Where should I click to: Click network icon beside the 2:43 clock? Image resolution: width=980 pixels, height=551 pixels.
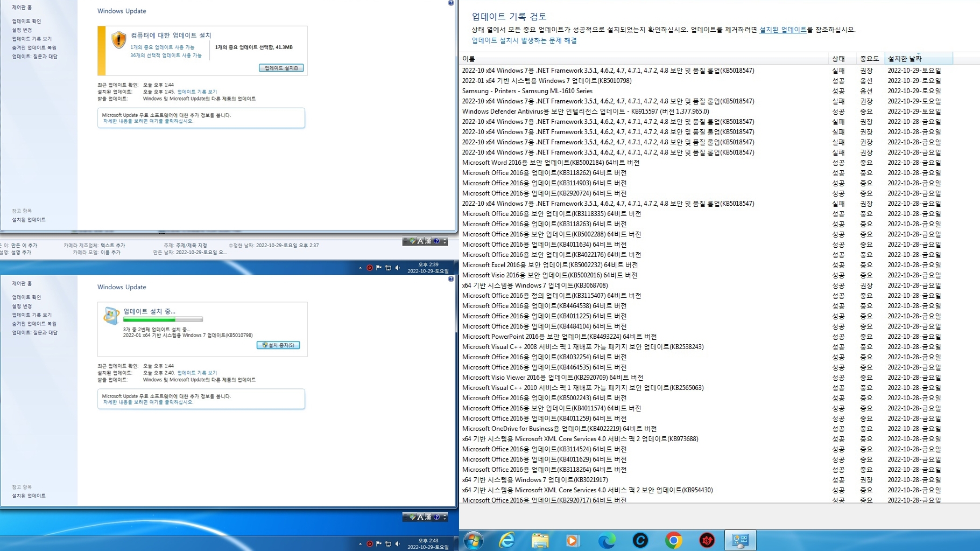pos(388,543)
